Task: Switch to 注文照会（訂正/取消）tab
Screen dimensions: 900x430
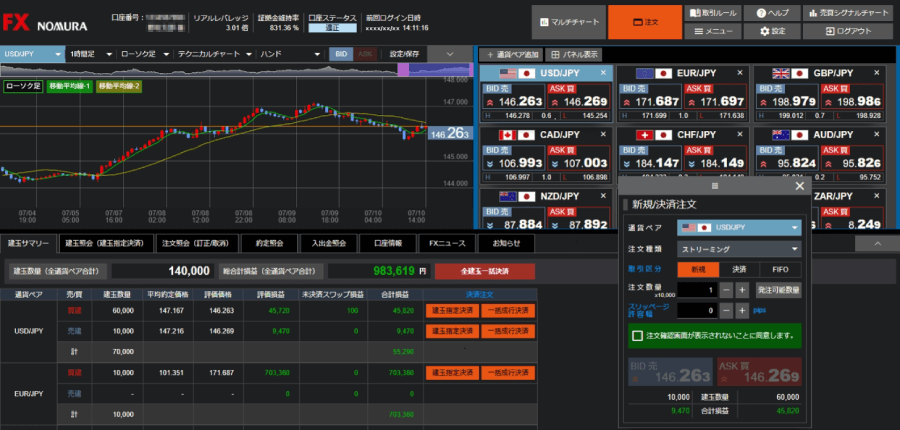Action: coord(199,243)
